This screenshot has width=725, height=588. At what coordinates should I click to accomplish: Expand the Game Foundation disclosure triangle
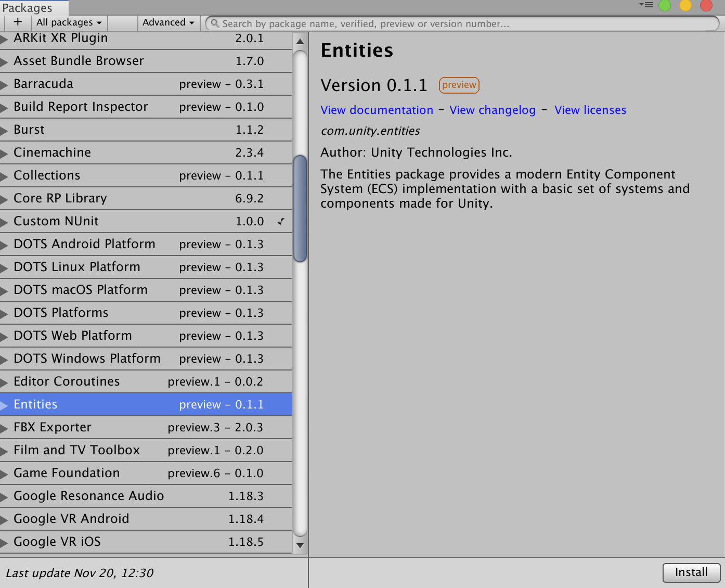point(4,473)
